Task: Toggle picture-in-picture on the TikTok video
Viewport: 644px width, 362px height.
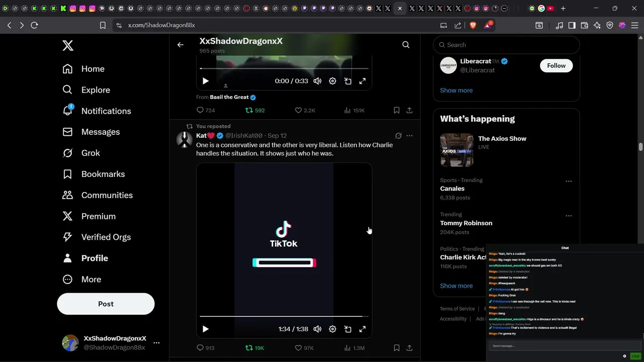Action: pos(348,329)
